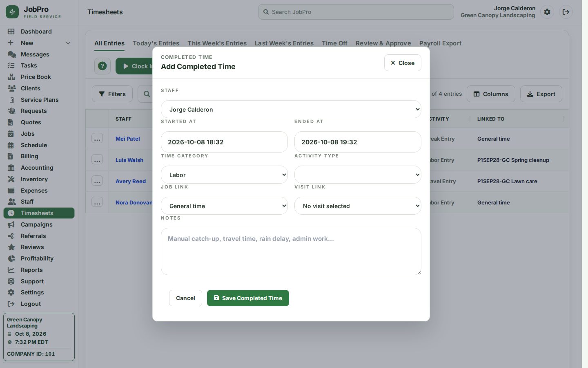Open Avery Reed staff link
The height and width of the screenshot is (368, 588).
131,181
